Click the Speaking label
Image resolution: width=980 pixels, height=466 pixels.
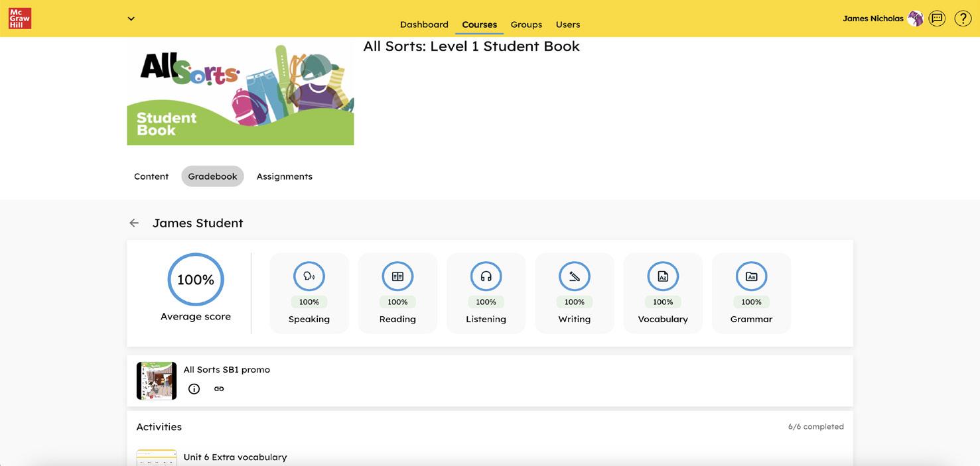click(x=309, y=320)
